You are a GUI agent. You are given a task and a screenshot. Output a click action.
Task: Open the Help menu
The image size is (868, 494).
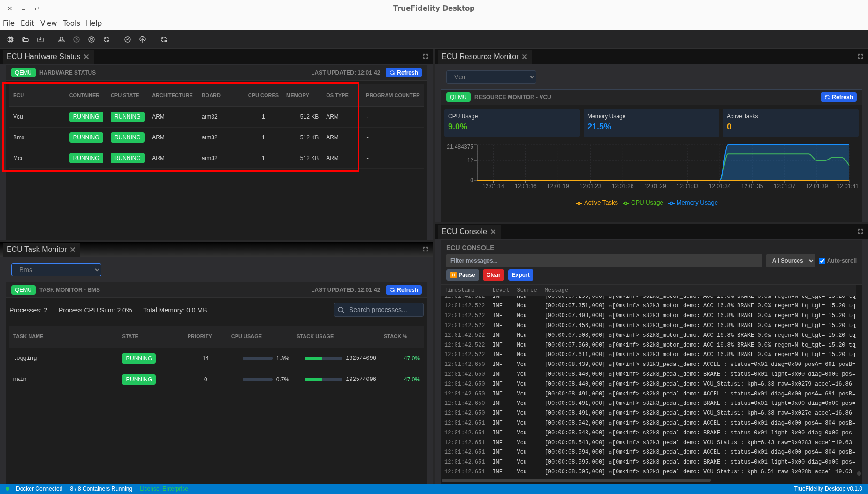click(94, 23)
